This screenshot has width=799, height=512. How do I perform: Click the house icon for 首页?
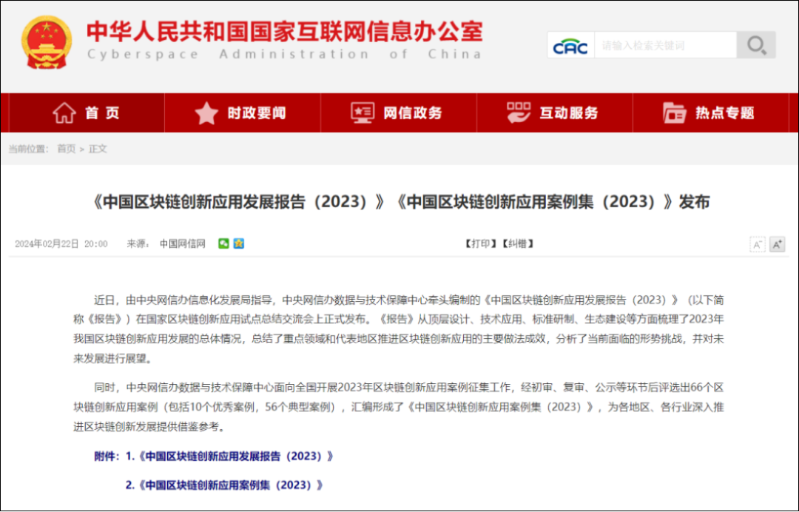click(x=64, y=113)
